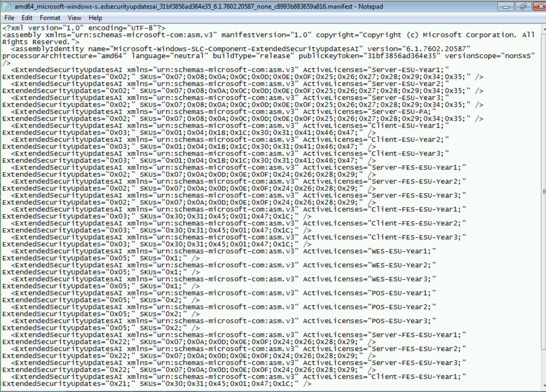Screen dimensions: 546x392
Task: Close the Notepad window
Action: (539, 6)
